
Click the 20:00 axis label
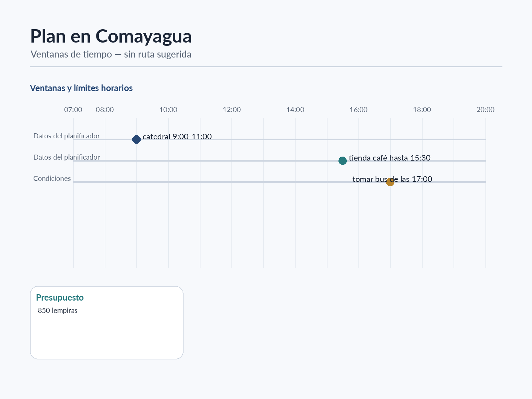point(485,110)
